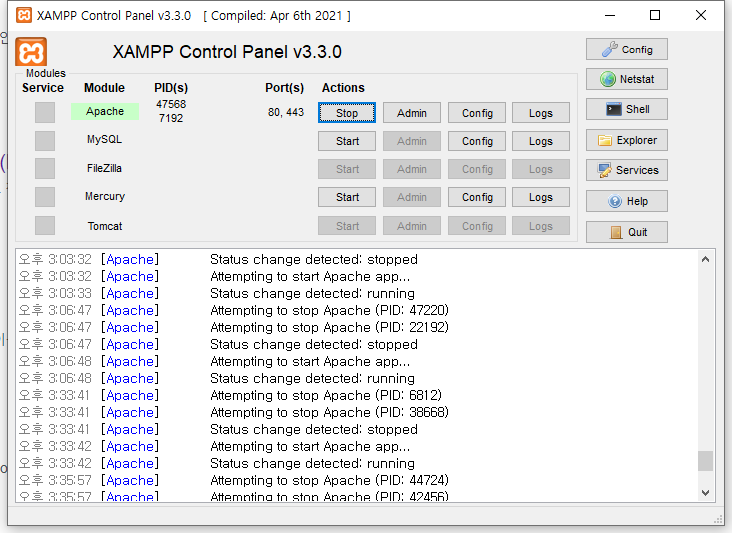Click log line stopping Apache PID 44724

point(233,480)
